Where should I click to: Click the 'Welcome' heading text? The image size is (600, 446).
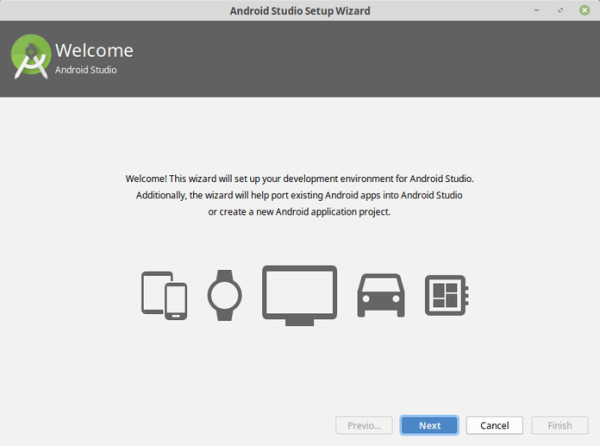click(x=94, y=51)
